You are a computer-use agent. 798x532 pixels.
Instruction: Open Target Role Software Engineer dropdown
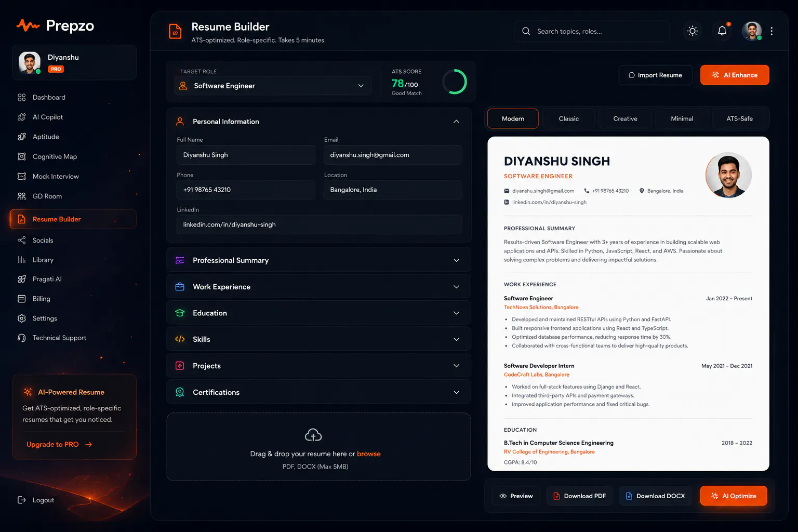(273, 86)
